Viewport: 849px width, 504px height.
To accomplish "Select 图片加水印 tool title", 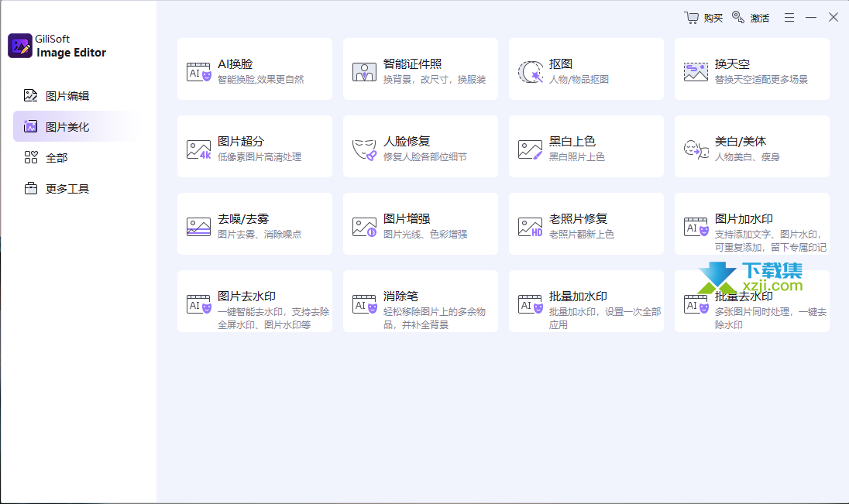I will (x=744, y=218).
